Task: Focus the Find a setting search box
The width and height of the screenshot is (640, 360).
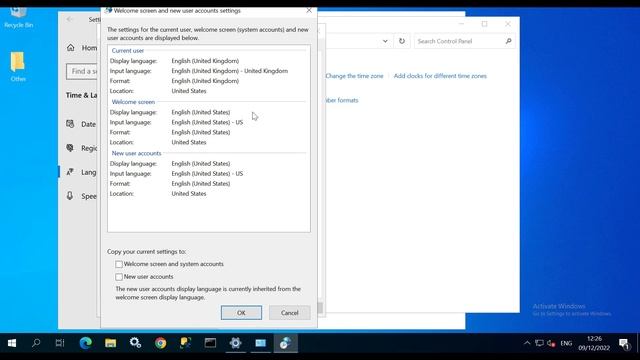Action: click(82, 71)
